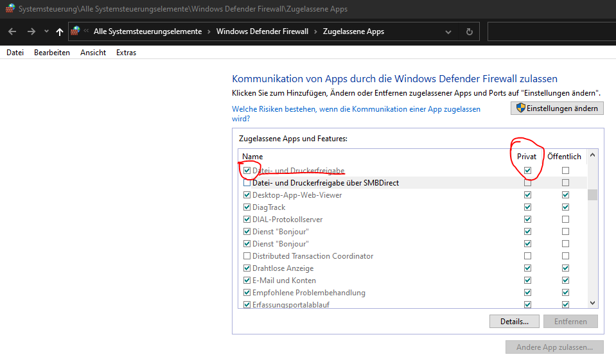The width and height of the screenshot is (616, 364).
Task: Click the app list scroll up arrow
Action: coord(592,155)
